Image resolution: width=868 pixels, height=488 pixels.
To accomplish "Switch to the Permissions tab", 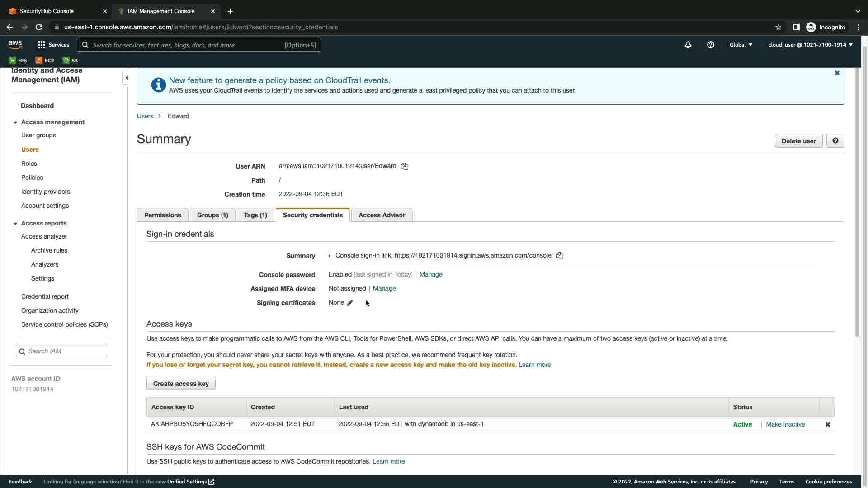I will coord(163,215).
